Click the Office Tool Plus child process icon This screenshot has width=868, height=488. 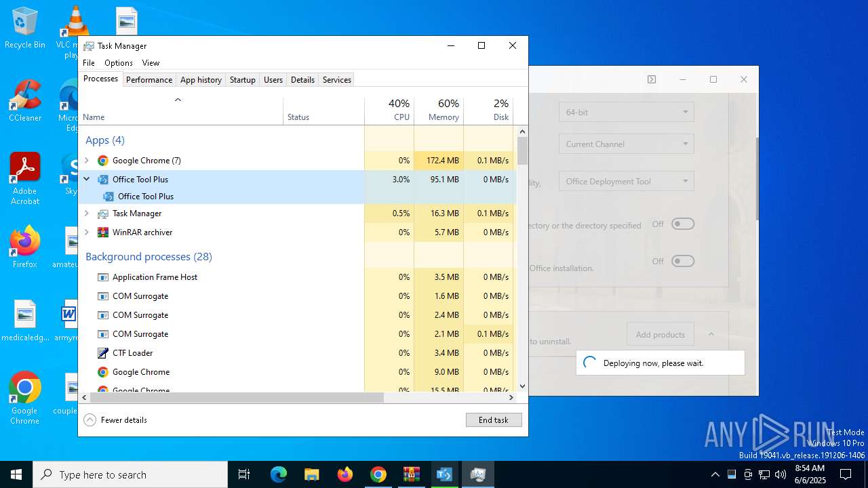click(108, 197)
